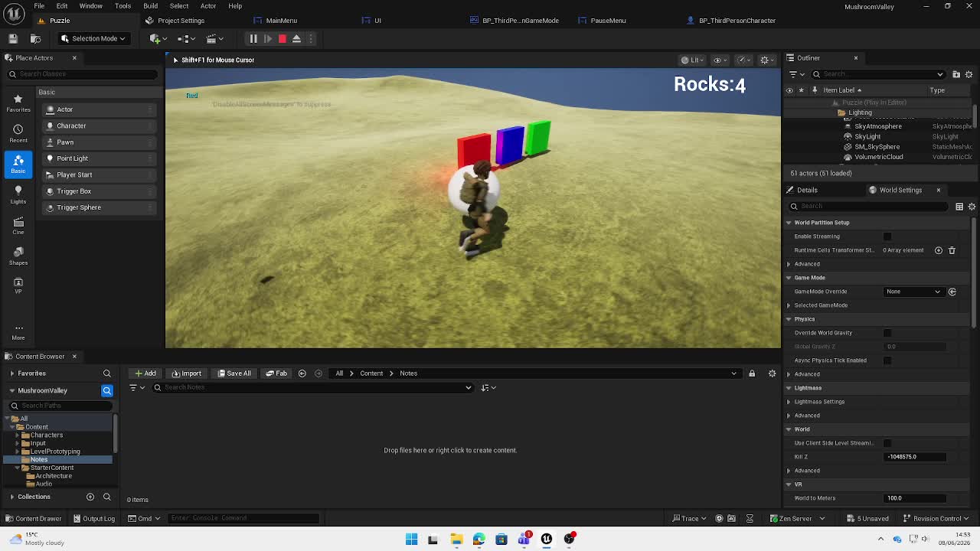The height and width of the screenshot is (551, 980).
Task: Open the viewport Lit view mode button
Action: pyautogui.click(x=692, y=60)
